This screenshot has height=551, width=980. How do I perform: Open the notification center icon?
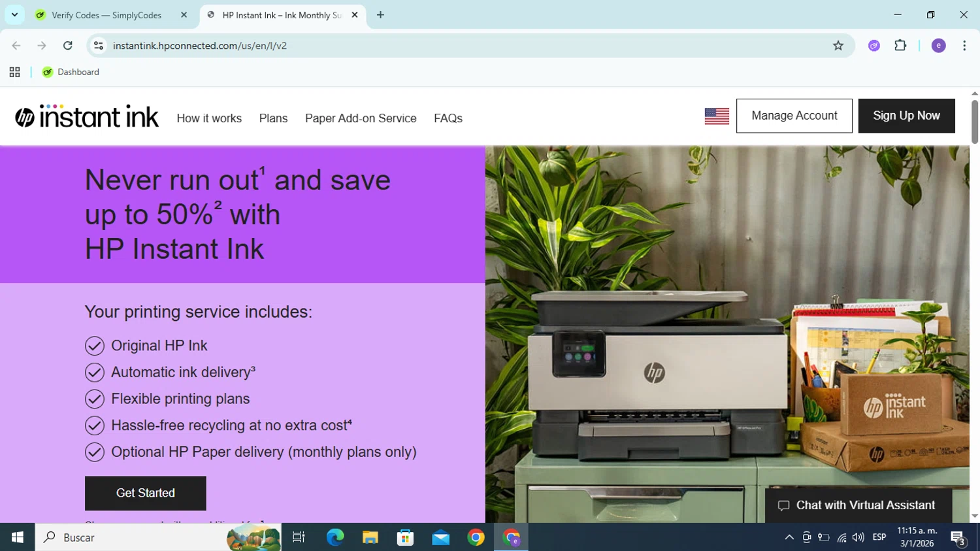coord(959,538)
